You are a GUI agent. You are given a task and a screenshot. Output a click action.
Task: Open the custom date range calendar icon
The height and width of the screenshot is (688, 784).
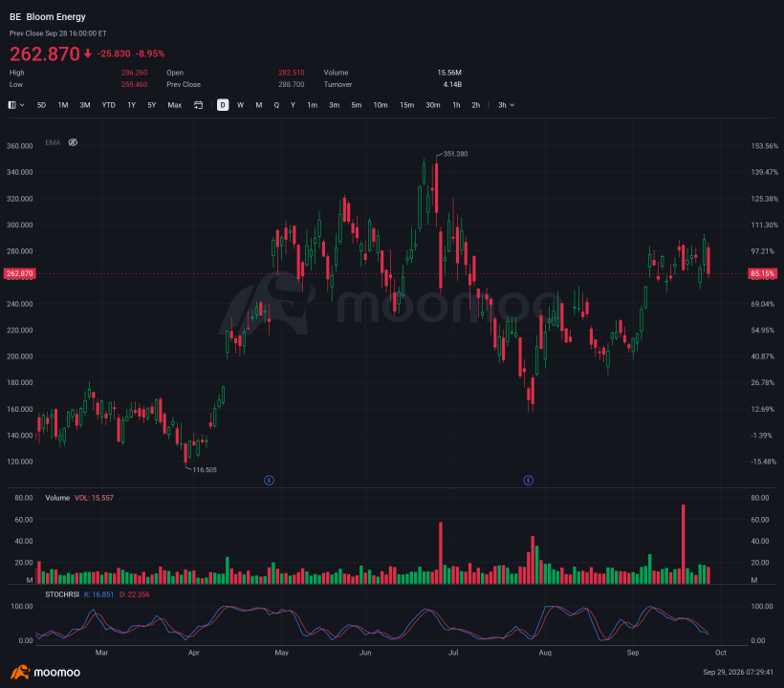(199, 105)
